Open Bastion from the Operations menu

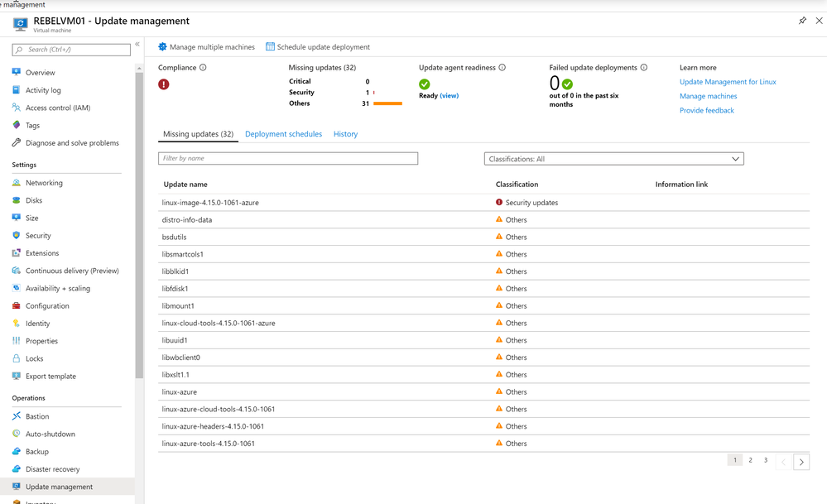tap(37, 416)
